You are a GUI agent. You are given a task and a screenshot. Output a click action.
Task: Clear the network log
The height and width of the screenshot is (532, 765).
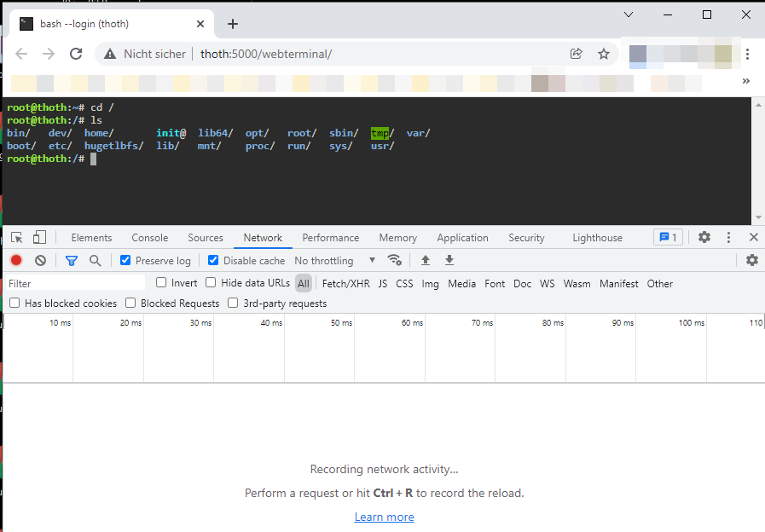tap(40, 260)
